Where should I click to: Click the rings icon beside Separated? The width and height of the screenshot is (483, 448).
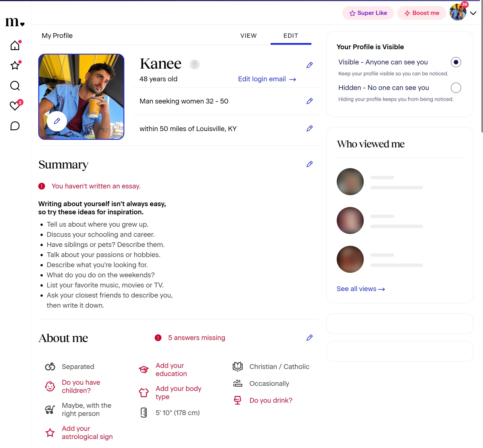50,367
